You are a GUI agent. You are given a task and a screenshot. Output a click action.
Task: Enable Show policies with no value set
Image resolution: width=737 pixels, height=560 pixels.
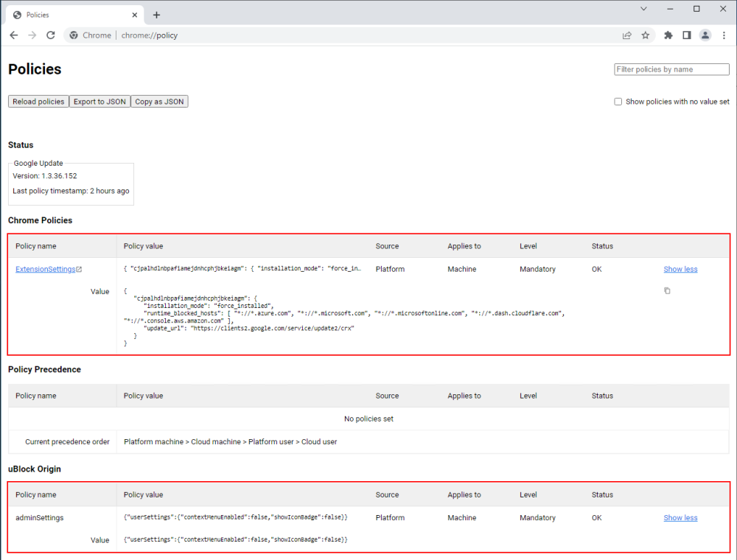click(x=618, y=102)
